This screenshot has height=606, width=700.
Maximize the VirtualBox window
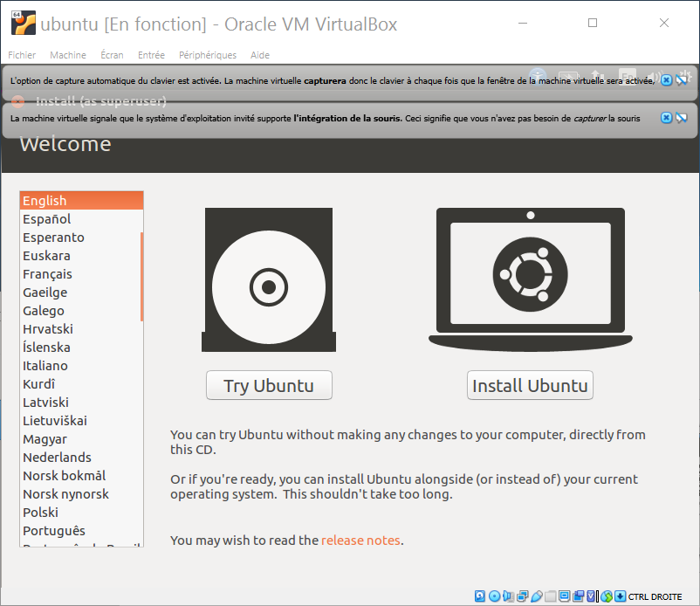(593, 23)
